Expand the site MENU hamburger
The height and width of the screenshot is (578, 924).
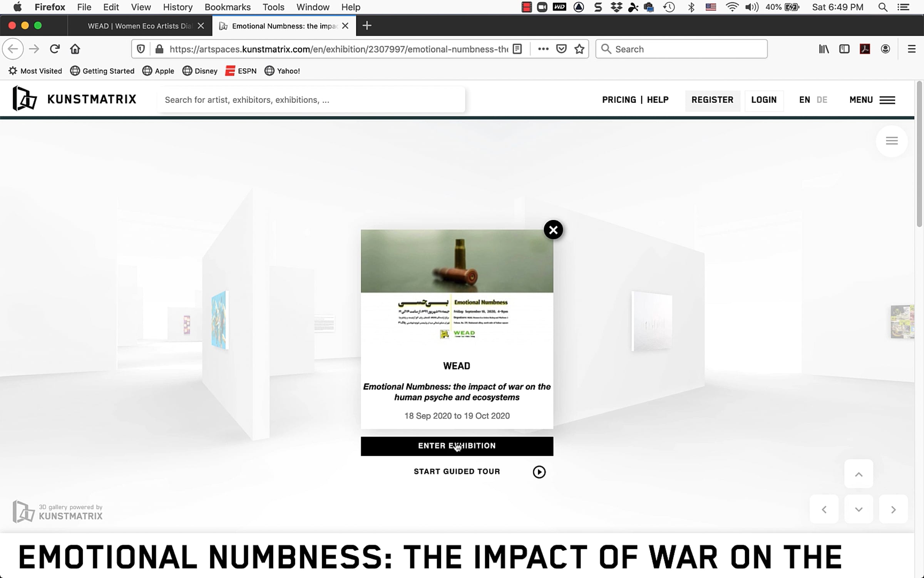pyautogui.click(x=872, y=100)
